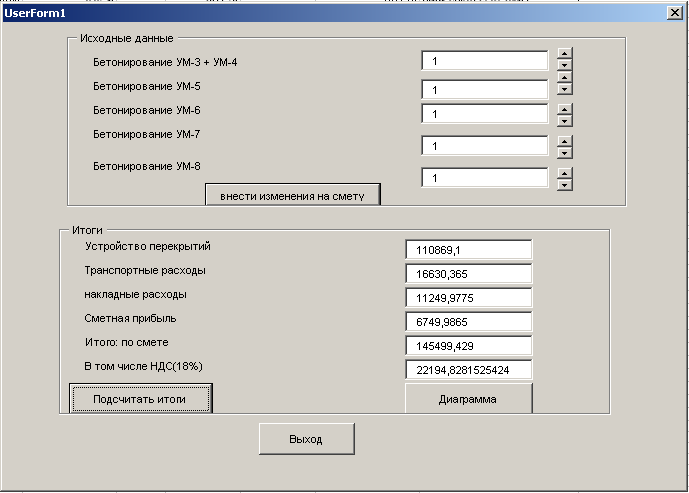The image size is (689, 493).
Task: Click the down arrow for Бетонирование УМ-5
Action: point(565,89)
